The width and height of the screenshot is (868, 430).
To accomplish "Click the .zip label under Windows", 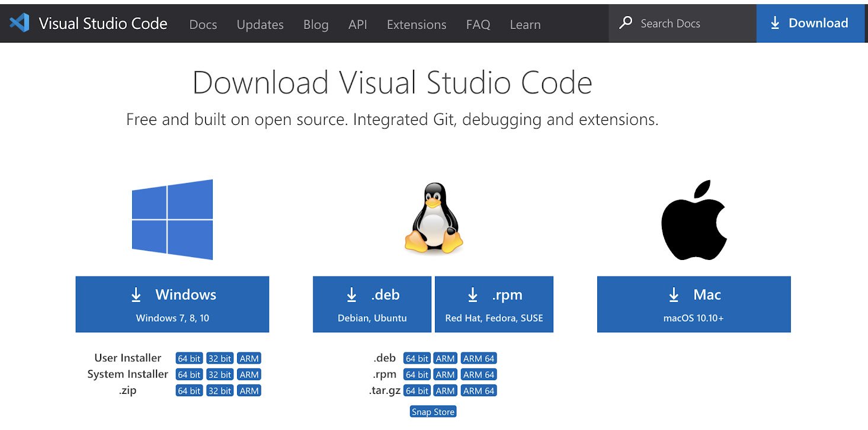I will pos(127,390).
